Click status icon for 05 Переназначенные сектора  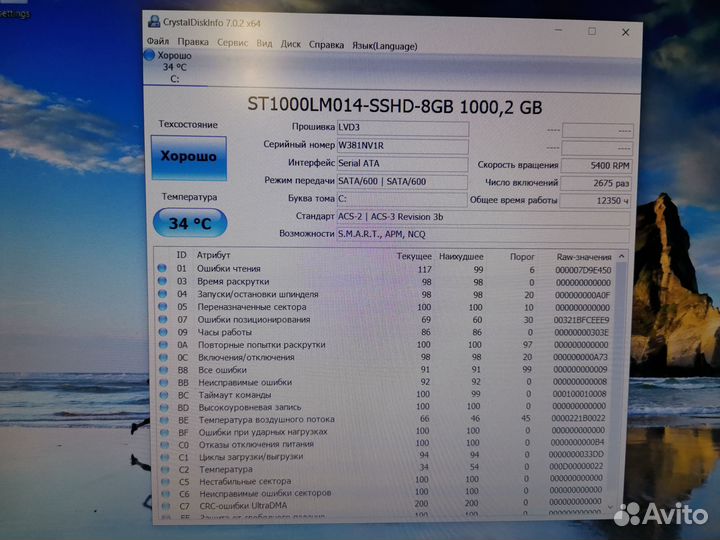click(163, 306)
